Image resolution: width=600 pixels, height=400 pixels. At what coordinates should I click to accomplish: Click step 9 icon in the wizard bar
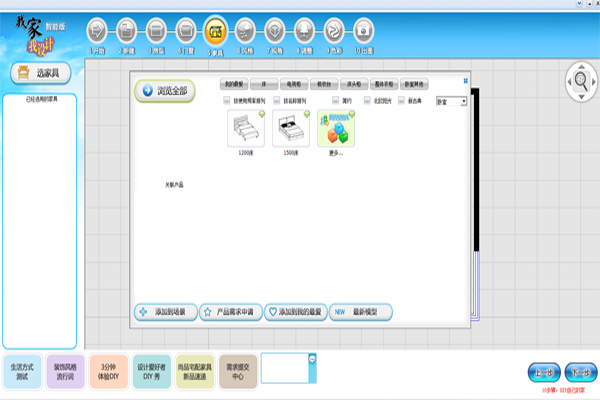coord(335,32)
